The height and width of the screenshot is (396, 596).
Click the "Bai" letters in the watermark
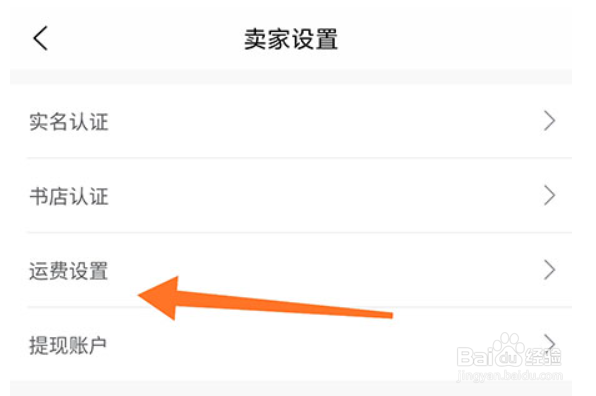[x=475, y=356]
